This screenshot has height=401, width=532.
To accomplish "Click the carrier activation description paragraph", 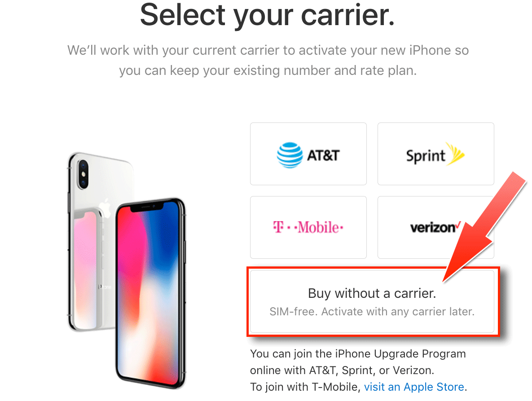I will (268, 61).
